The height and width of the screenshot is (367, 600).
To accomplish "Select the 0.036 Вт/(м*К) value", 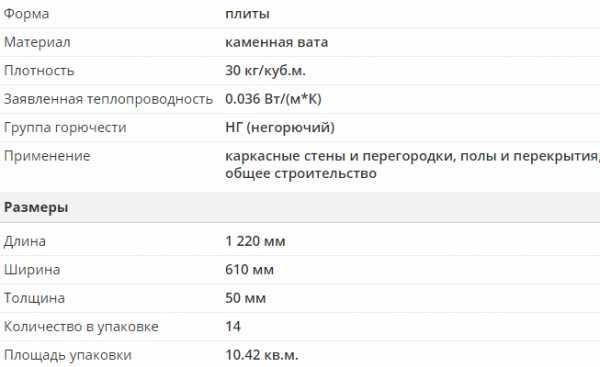I will tap(273, 99).
